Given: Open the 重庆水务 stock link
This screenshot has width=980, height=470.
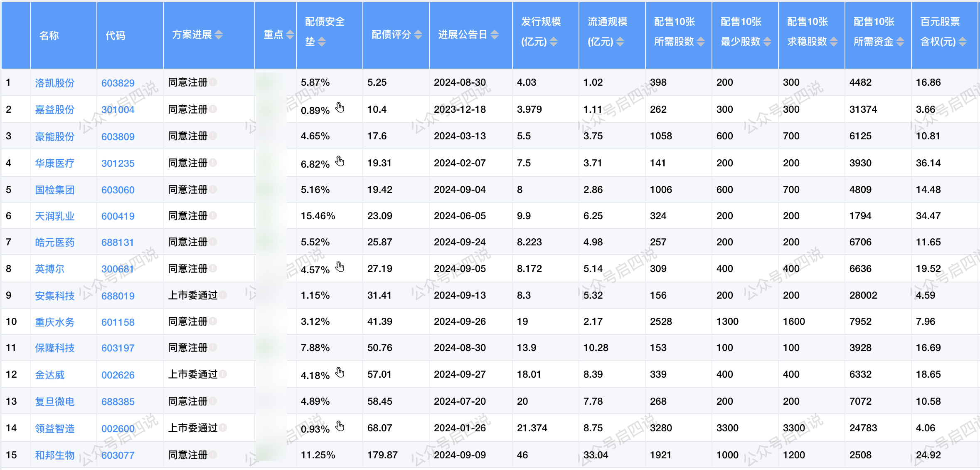Looking at the screenshot, I should pyautogui.click(x=54, y=322).
